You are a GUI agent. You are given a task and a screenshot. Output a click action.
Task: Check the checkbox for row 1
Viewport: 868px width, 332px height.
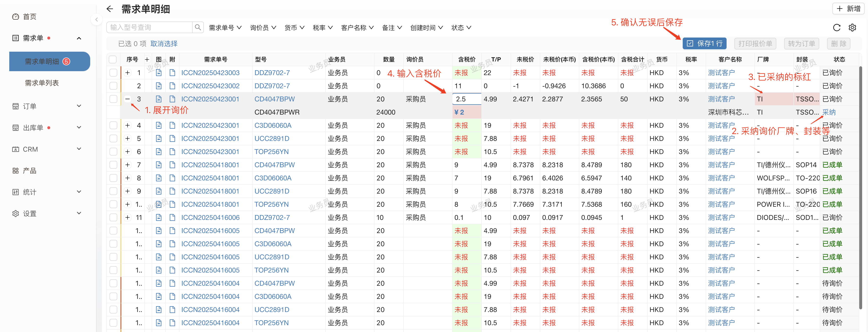coord(113,73)
